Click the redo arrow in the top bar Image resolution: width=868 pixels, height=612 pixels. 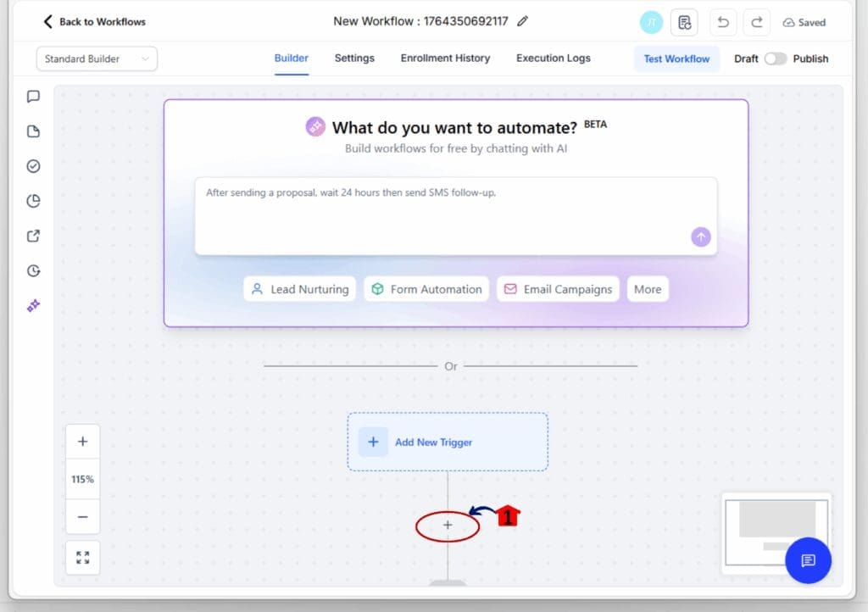(756, 22)
